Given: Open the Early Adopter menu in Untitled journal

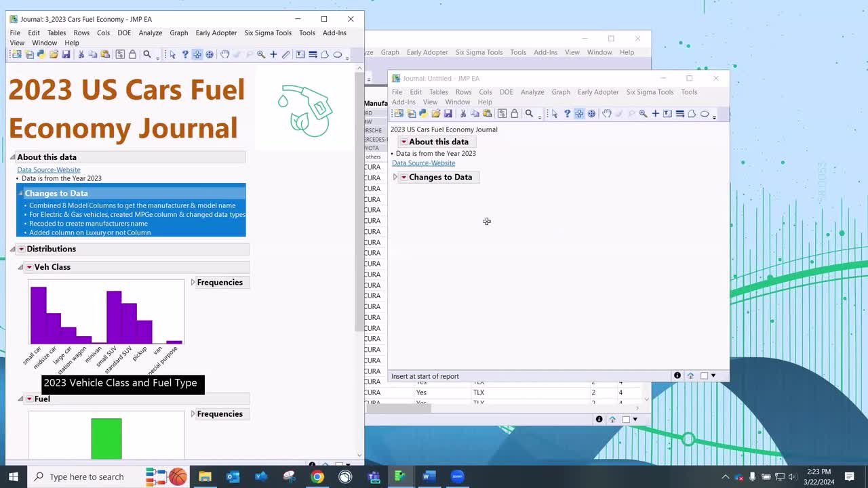Looking at the screenshot, I should (598, 92).
